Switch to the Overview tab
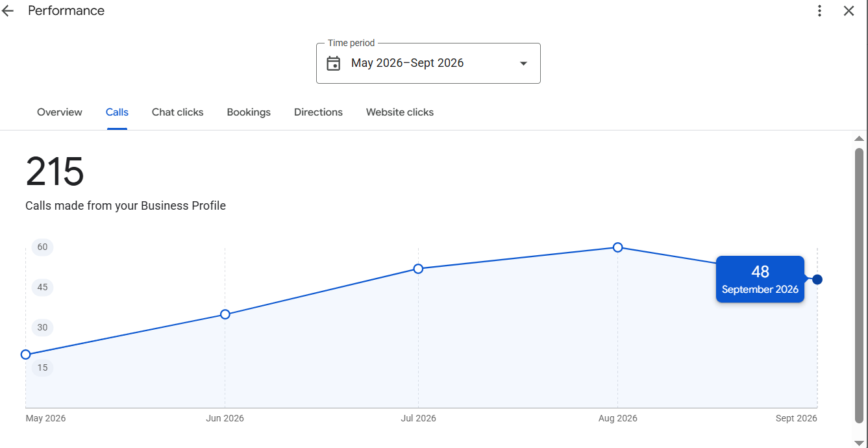The height and width of the screenshot is (448, 868). click(x=60, y=112)
